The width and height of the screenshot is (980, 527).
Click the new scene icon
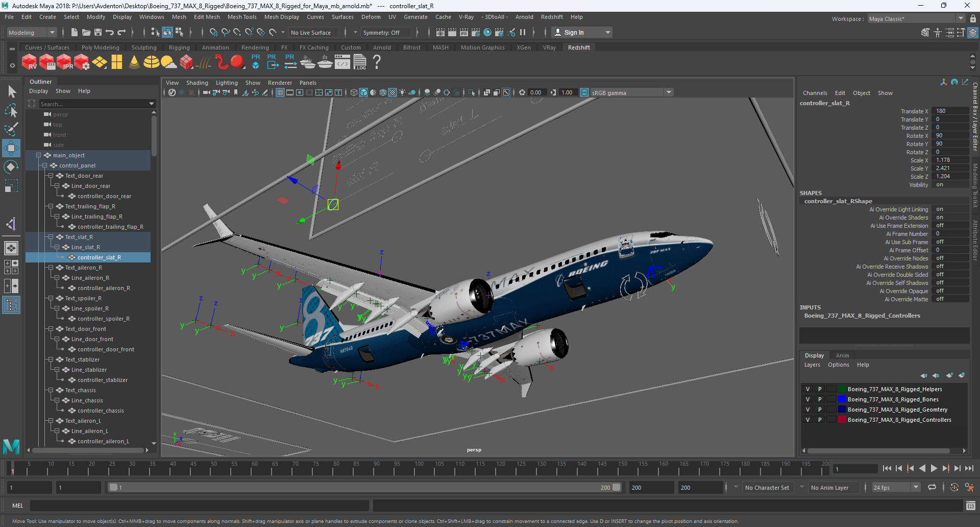[75, 32]
